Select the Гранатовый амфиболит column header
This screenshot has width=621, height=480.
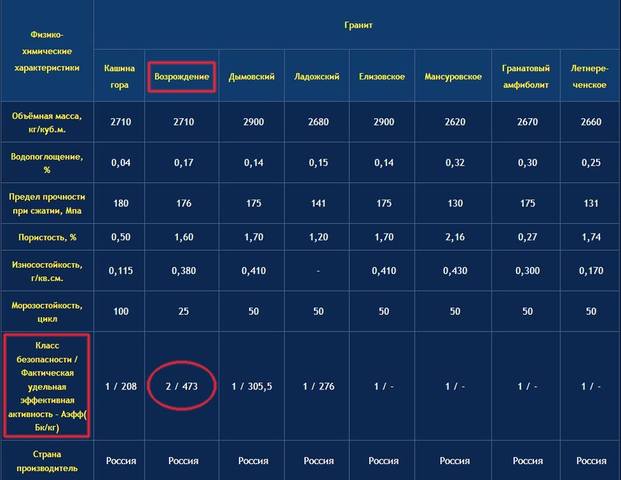tap(526, 76)
